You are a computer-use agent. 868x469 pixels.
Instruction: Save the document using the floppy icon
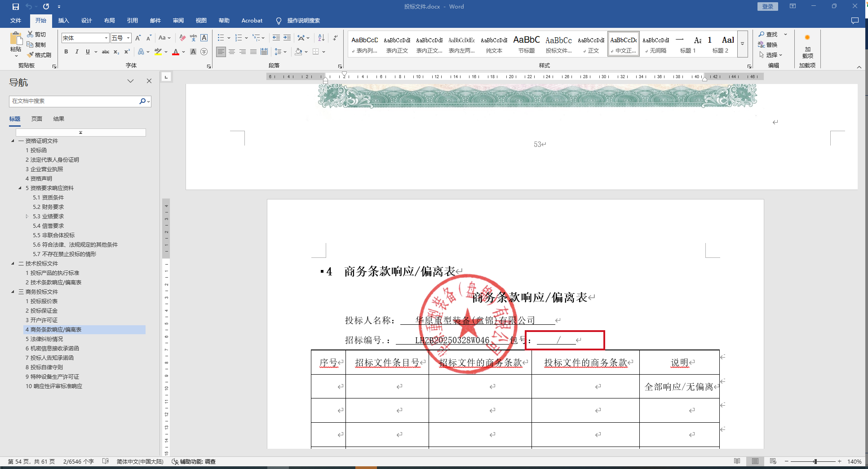point(16,6)
